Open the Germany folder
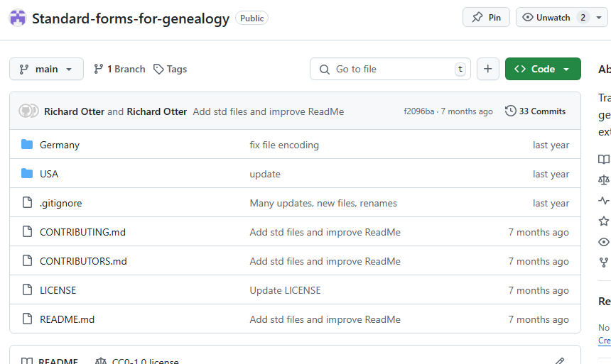Viewport: 611px width, 364px height. pos(60,145)
